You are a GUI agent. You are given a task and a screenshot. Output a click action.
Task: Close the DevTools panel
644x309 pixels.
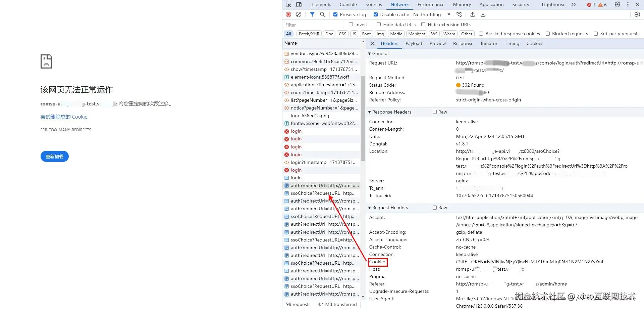click(x=637, y=5)
